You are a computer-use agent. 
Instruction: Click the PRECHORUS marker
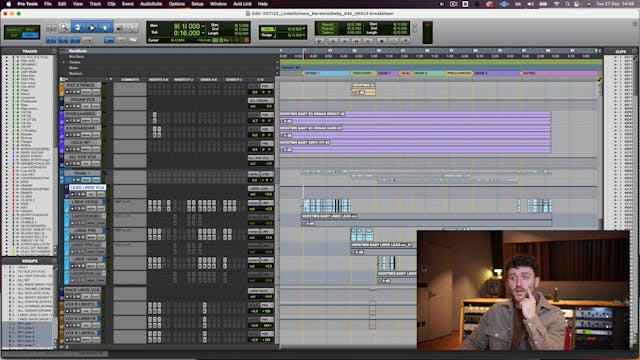[362, 73]
